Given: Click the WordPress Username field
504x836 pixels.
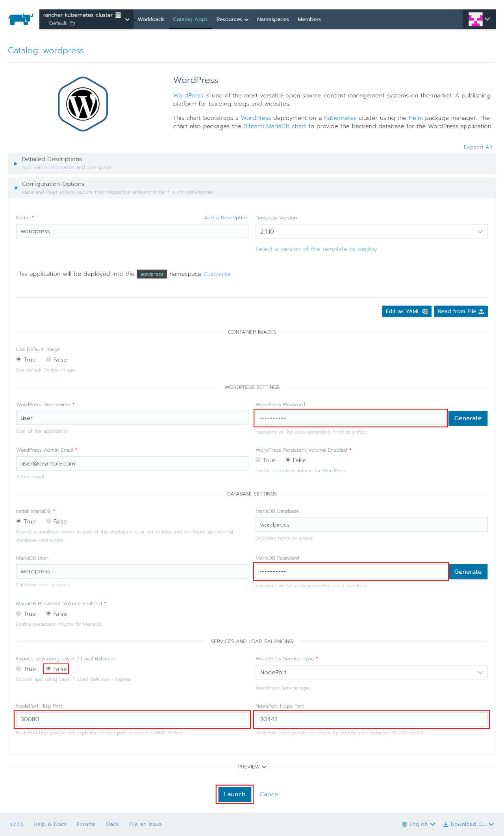Looking at the screenshot, I should point(132,418).
